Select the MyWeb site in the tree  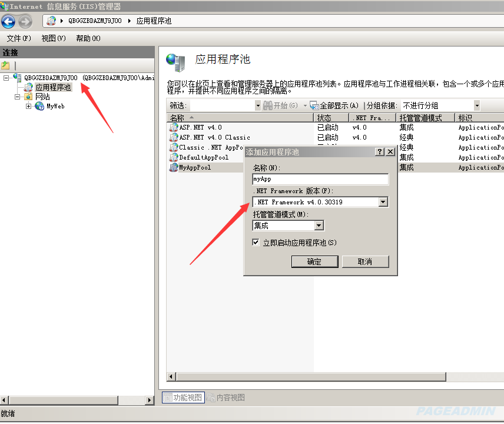(55, 106)
